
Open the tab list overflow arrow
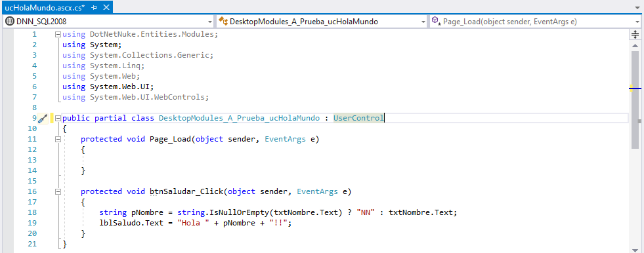coord(637,7)
